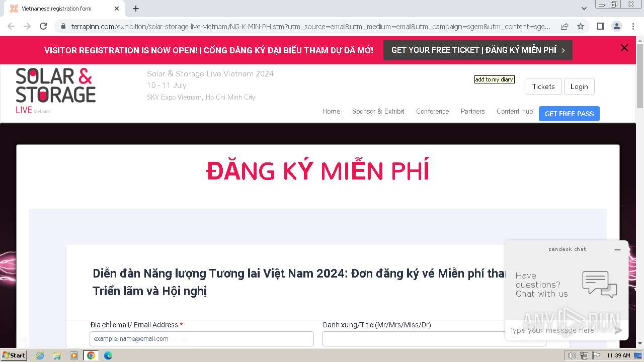Share this page using the share icon
Image resolution: width=644 pixels, height=362 pixels.
click(x=565, y=26)
